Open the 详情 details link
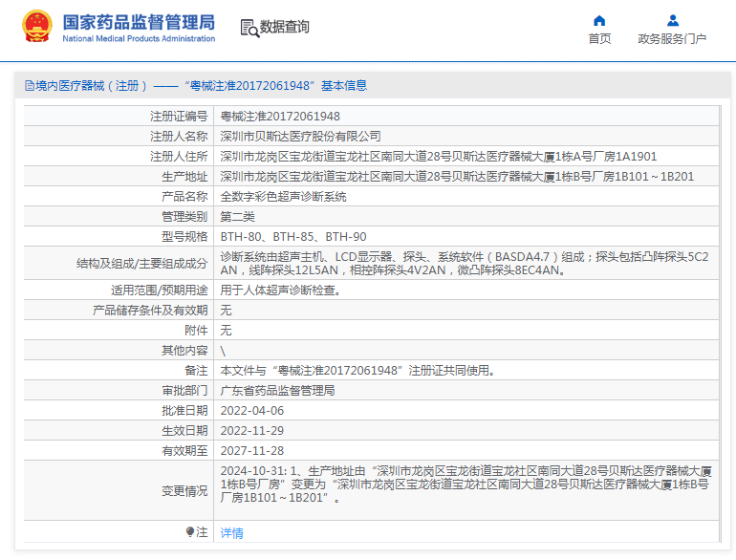This screenshot has height=560, width=736. tap(231, 533)
